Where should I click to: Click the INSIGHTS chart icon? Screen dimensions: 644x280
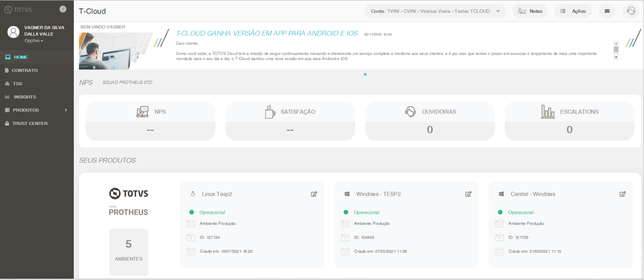7,97
